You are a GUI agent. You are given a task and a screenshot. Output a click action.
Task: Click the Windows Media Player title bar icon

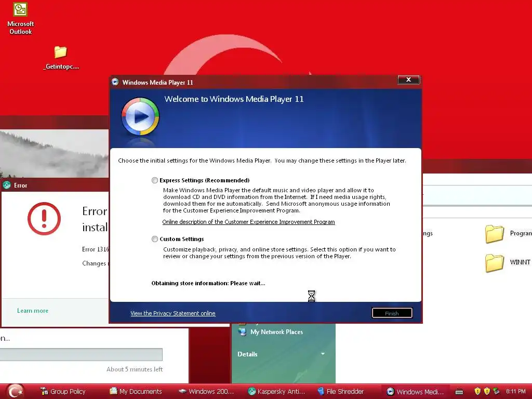(115, 82)
